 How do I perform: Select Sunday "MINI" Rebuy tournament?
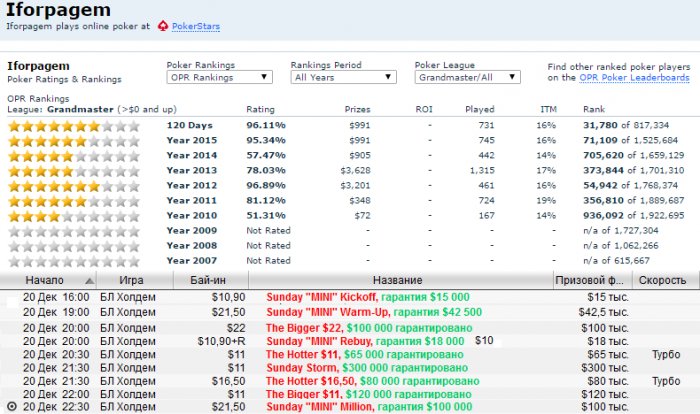point(365,341)
